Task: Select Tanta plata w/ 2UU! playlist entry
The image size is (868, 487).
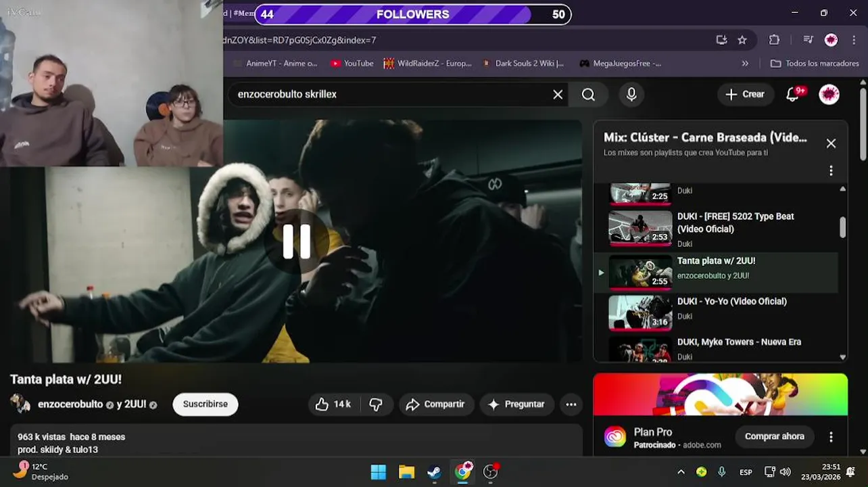Action: tap(717, 273)
